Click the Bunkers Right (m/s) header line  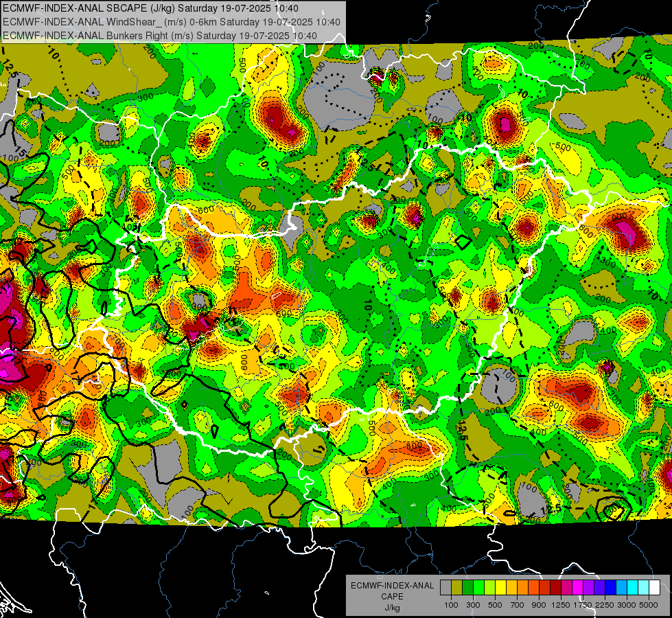[160, 36]
